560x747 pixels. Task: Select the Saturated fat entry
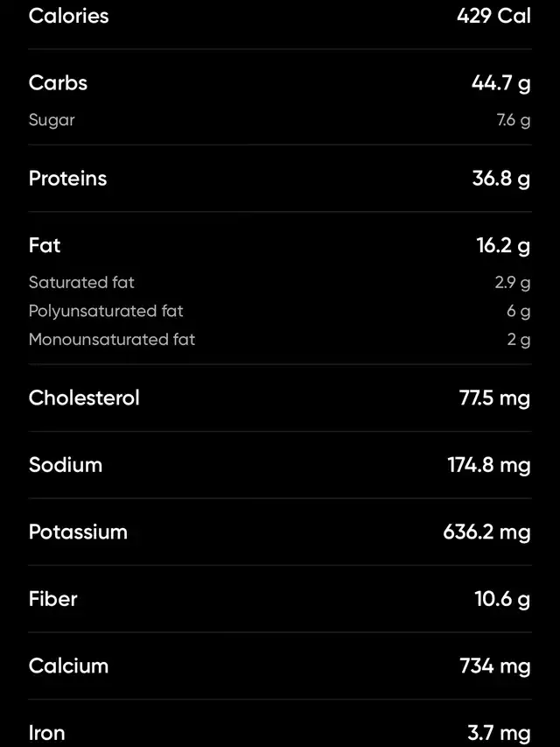tap(81, 282)
